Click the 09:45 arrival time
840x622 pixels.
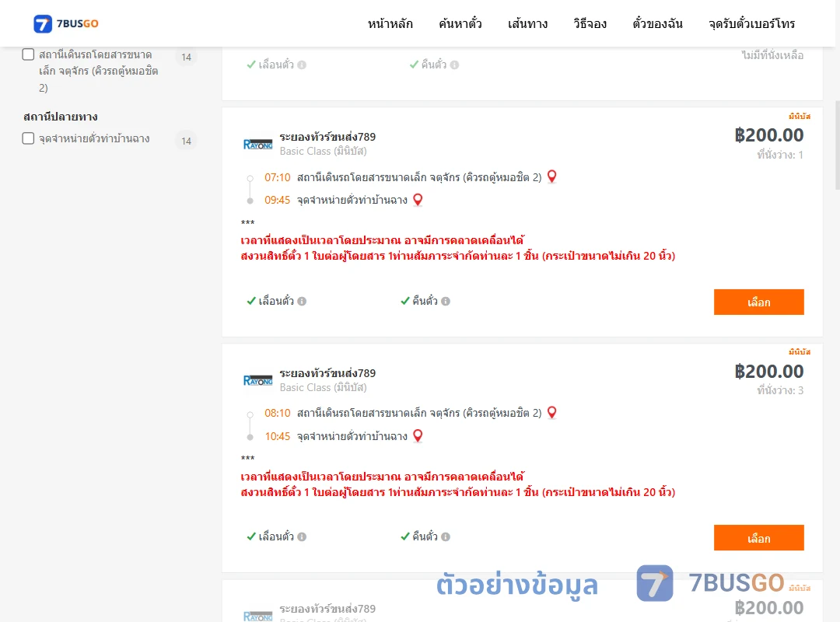click(x=277, y=201)
